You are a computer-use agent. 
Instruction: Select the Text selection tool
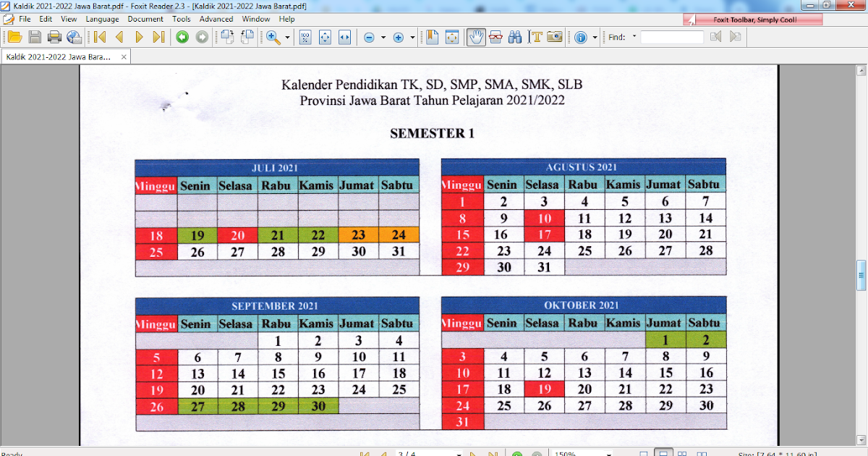(535, 36)
